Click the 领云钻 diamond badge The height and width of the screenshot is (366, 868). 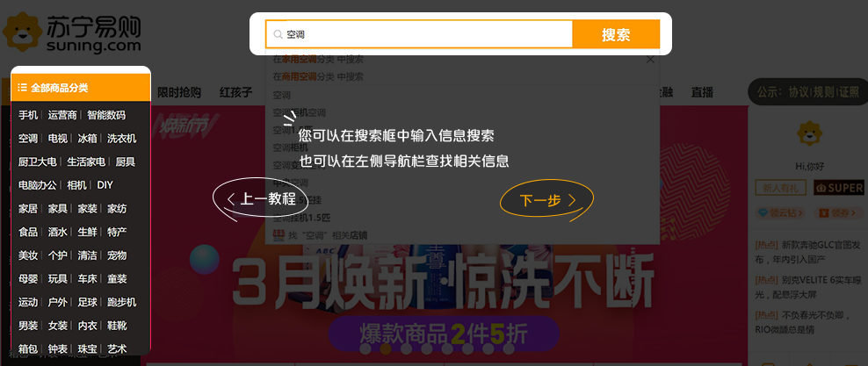(x=779, y=213)
